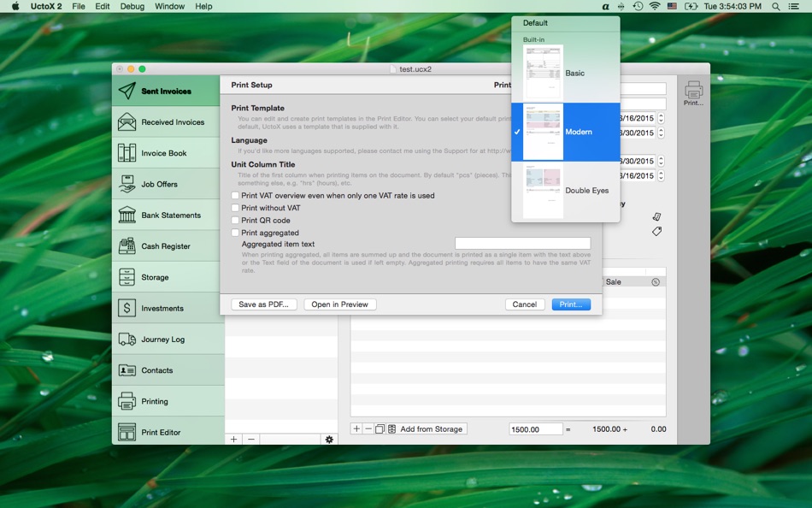Enable Print without VAT
The height and width of the screenshot is (508, 812).
point(234,209)
